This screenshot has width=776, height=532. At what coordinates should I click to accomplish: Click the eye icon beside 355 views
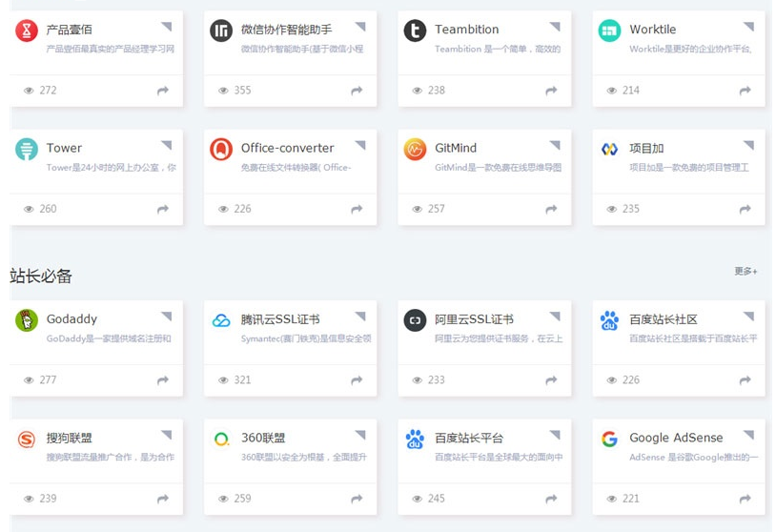click(224, 91)
